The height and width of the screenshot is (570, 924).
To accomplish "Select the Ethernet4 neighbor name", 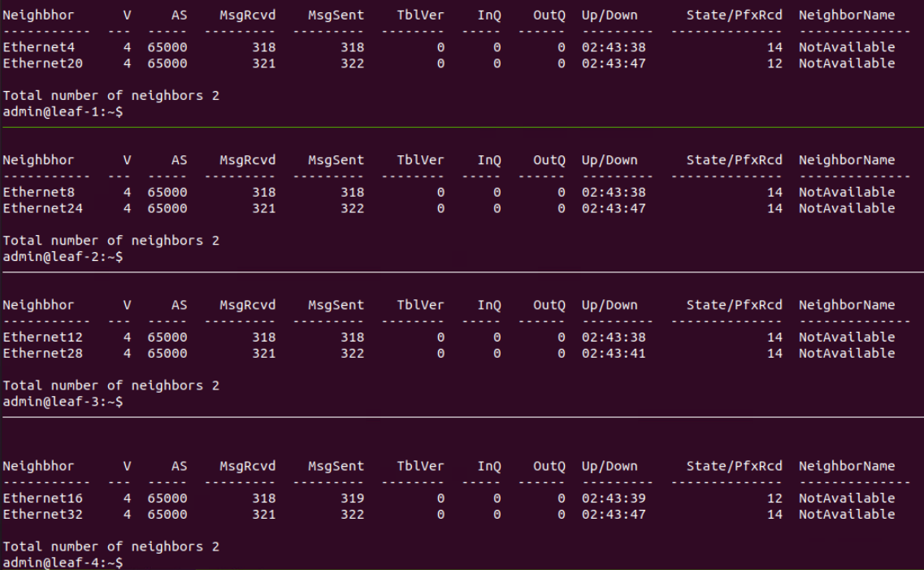I will pos(39,47).
